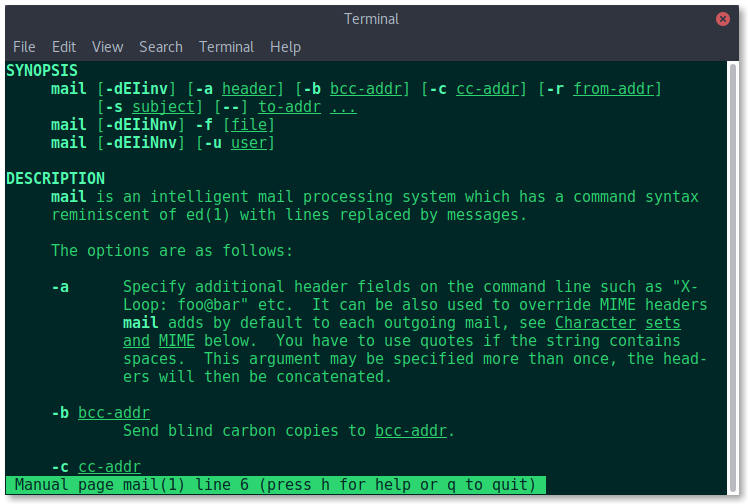Click the underlined 'to-addr' text
The width and height of the screenshot is (748, 504).
click(x=290, y=107)
